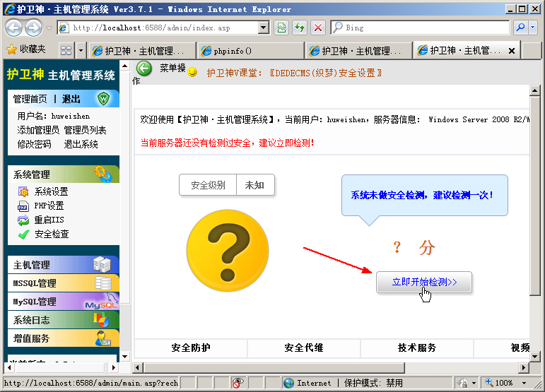Click the green arrow menu toggle icon
Image resolution: width=545 pixels, height=392 pixels.
144,69
